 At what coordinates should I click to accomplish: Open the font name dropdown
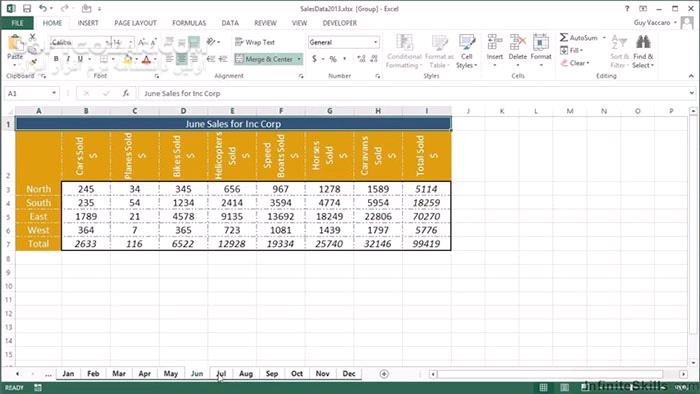click(x=108, y=42)
